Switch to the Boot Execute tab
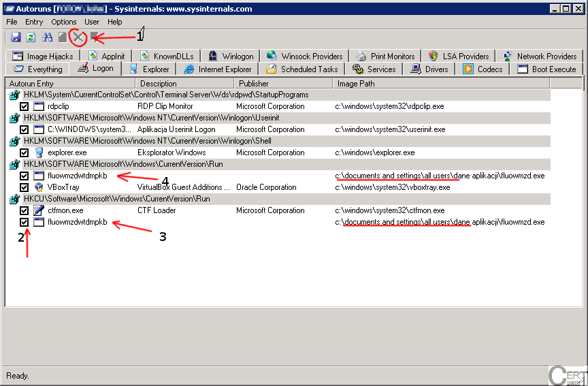 click(x=546, y=69)
